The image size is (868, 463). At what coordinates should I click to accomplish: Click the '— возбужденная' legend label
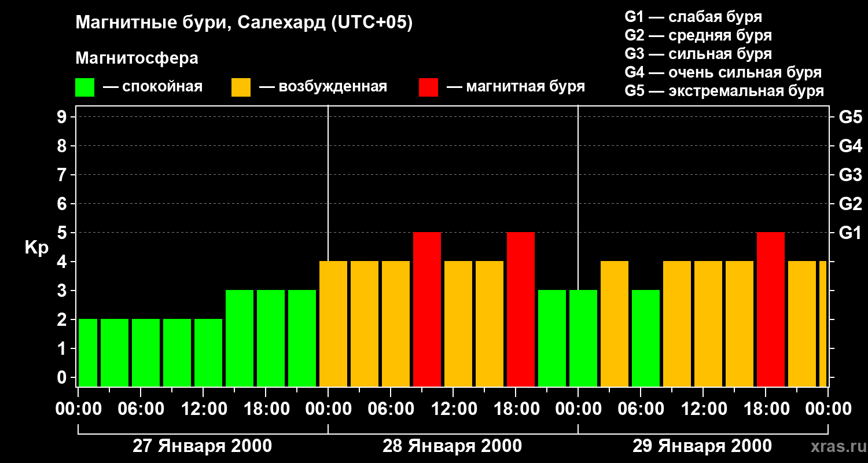point(323,87)
